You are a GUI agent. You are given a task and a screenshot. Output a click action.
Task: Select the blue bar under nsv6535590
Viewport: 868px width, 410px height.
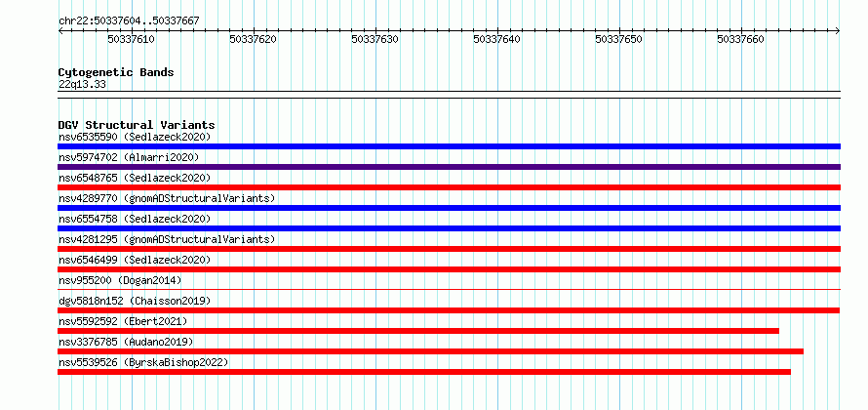(x=449, y=146)
